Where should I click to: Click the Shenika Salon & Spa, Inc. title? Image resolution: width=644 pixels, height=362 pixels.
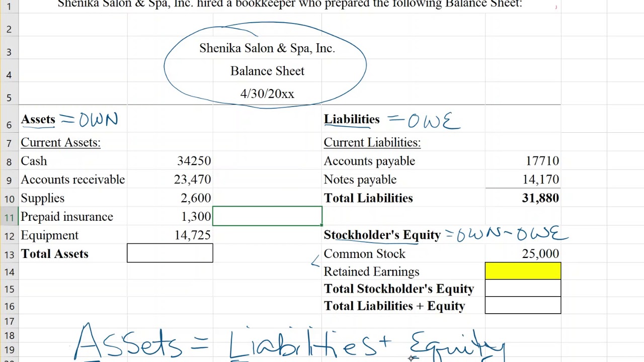(x=267, y=48)
